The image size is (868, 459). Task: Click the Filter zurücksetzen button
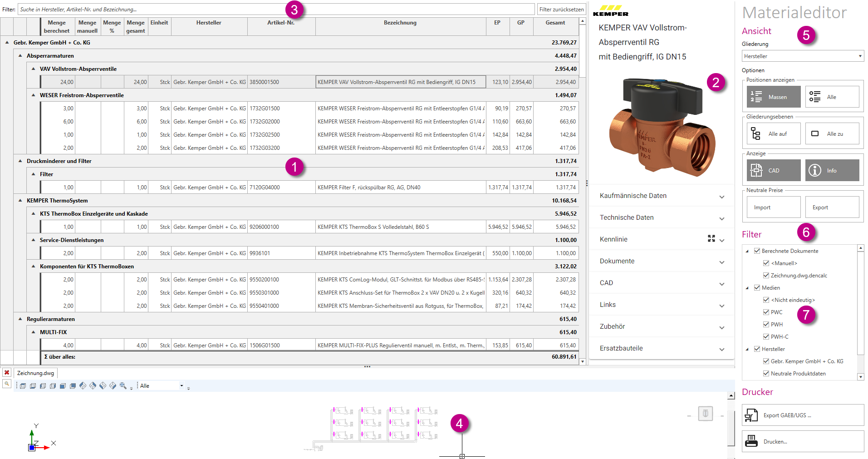click(x=561, y=9)
